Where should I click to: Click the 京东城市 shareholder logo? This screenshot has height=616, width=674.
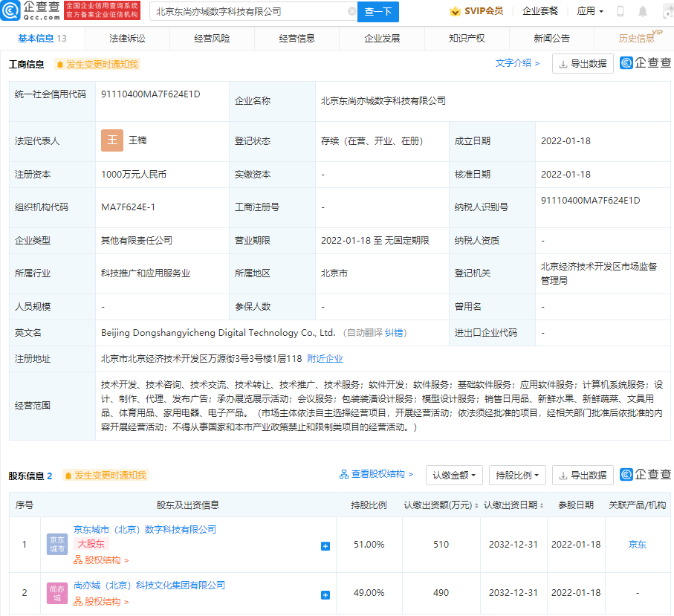(x=57, y=544)
